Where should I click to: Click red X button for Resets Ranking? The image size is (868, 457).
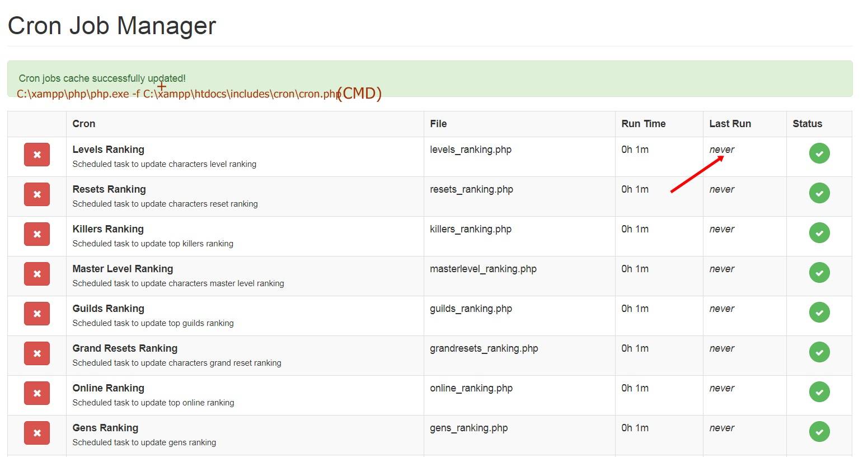pos(37,194)
